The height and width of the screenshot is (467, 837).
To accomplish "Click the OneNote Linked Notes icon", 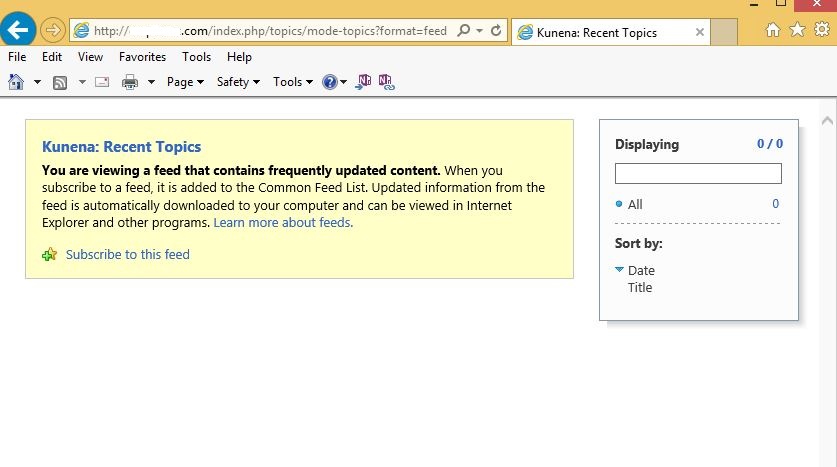I will pyautogui.click(x=386, y=82).
